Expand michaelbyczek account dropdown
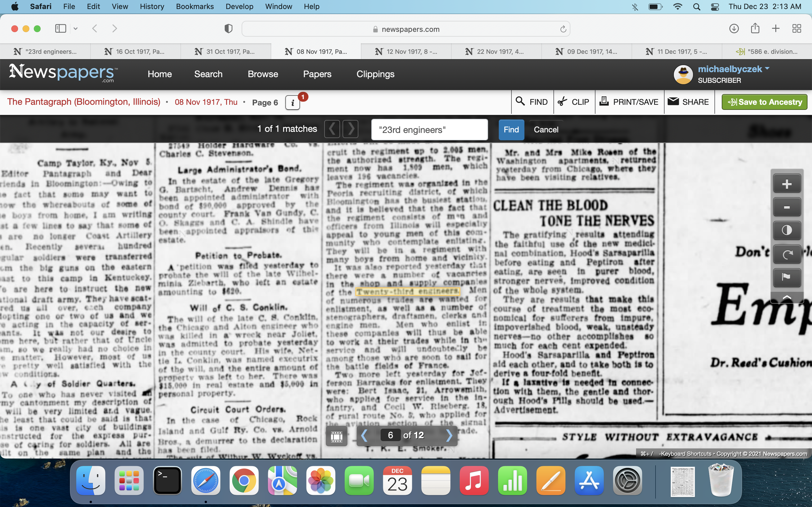Screen dimensions: 812x507 tap(767, 69)
